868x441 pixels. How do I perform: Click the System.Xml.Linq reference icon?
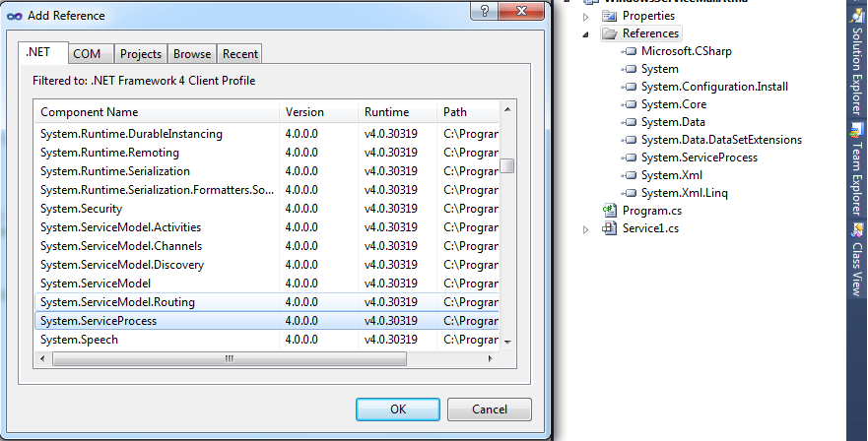coord(629,193)
